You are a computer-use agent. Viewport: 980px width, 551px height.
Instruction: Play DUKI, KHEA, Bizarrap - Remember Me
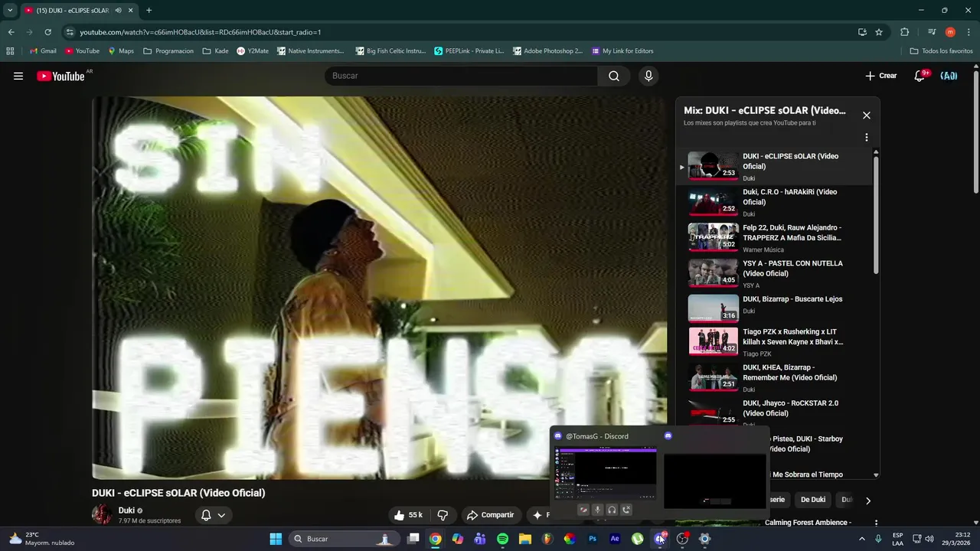pyautogui.click(x=773, y=378)
